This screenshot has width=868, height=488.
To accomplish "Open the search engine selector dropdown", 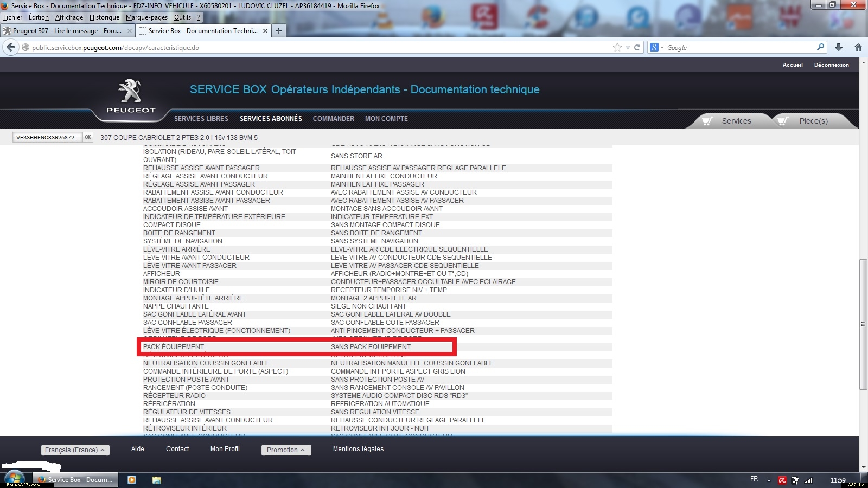I will 656,48.
